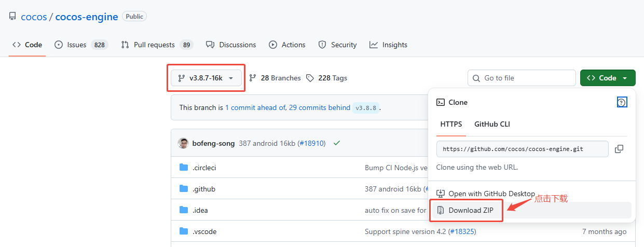Click the v3.8.8 branch label
Screen dimensions: 644x247
tap(366, 107)
